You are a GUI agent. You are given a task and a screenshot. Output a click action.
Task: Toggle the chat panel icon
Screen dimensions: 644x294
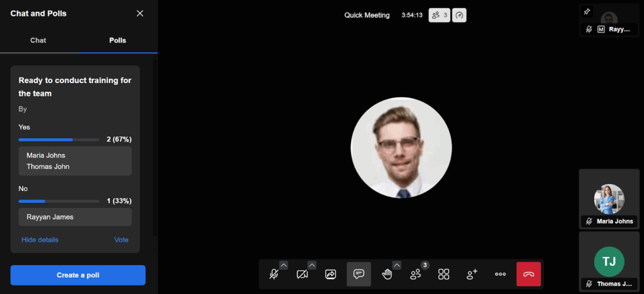[358, 275]
